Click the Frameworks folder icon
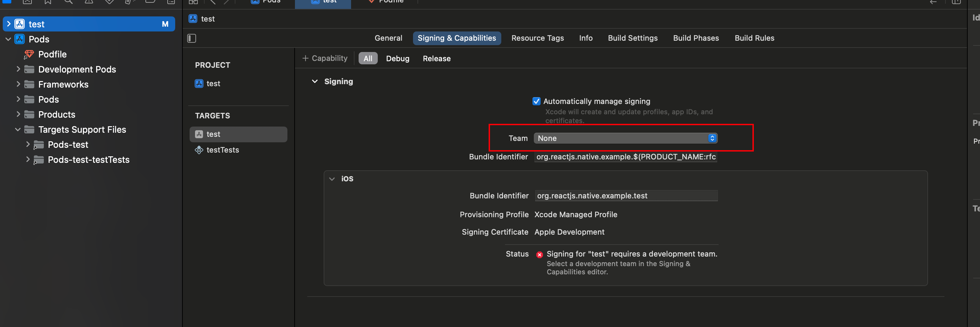This screenshot has width=980, height=327. point(29,84)
